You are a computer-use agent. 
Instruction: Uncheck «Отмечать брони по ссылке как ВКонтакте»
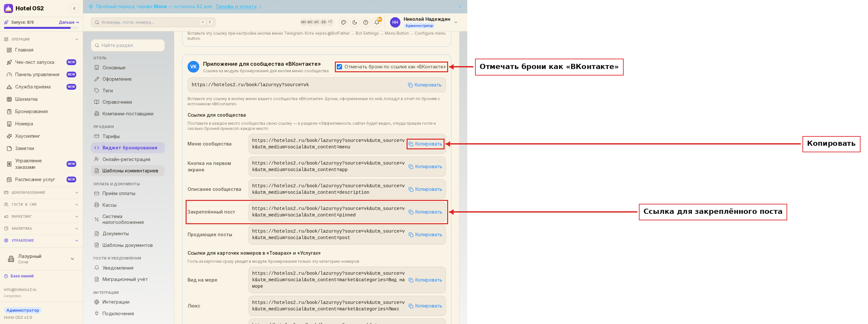pos(339,67)
